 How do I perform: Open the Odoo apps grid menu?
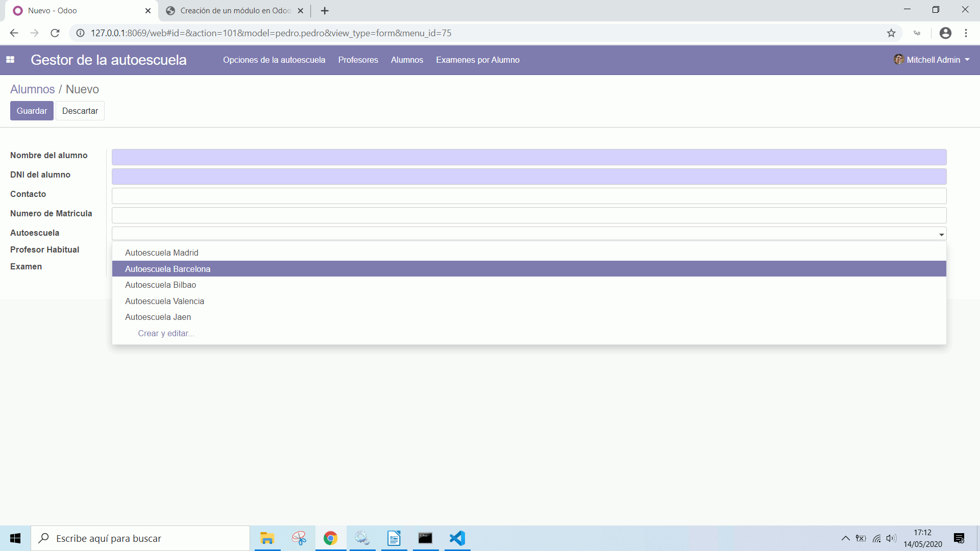[10, 60]
